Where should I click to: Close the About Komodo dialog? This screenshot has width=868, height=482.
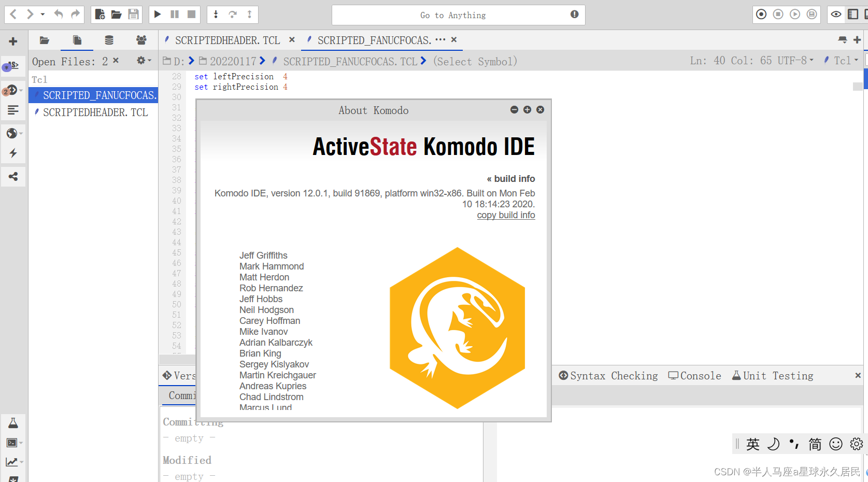pyautogui.click(x=540, y=109)
